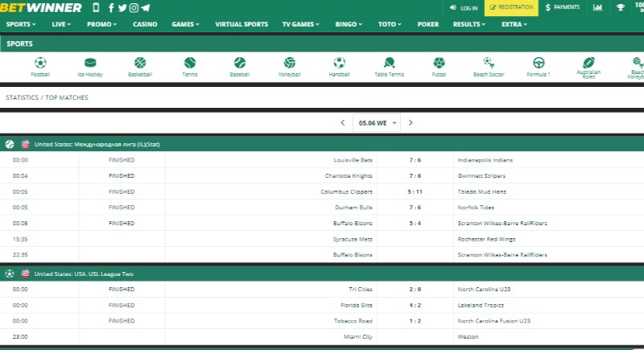Screen dimensions: 644x350
Task: Open the 05.06 WE date dropdown
Action: [377, 122]
